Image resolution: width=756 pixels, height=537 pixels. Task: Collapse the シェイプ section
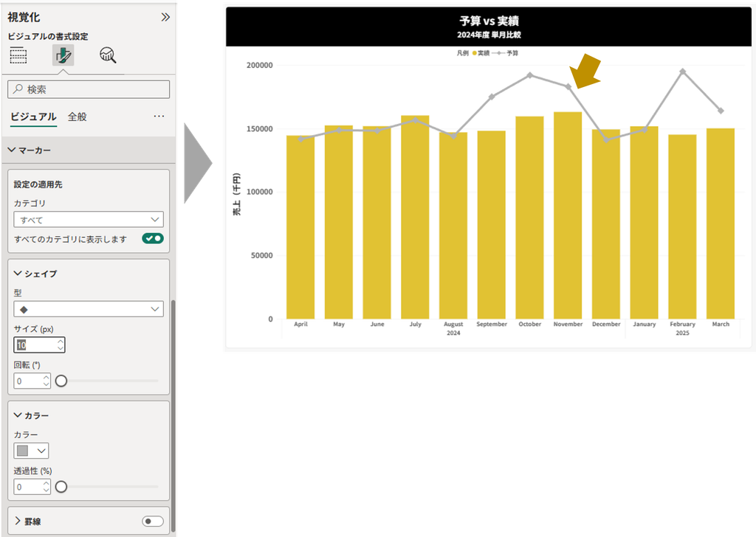[x=18, y=274]
